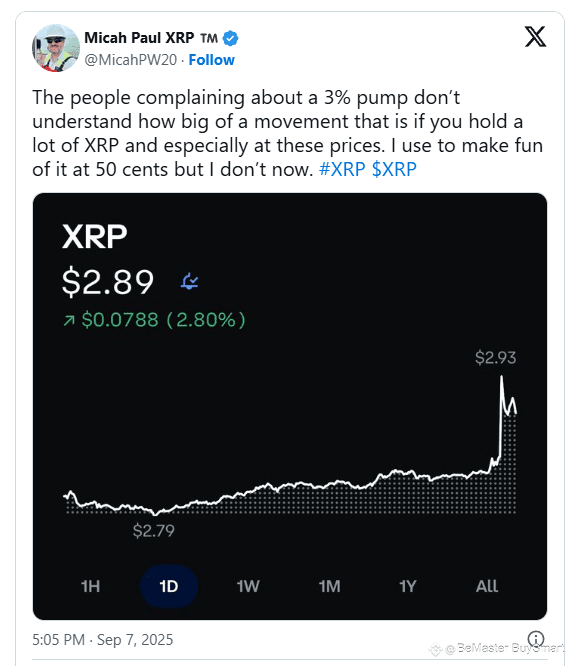Screen dimensions: 572x666
Task: Select the 1D chart timeframe
Action: click(x=169, y=587)
